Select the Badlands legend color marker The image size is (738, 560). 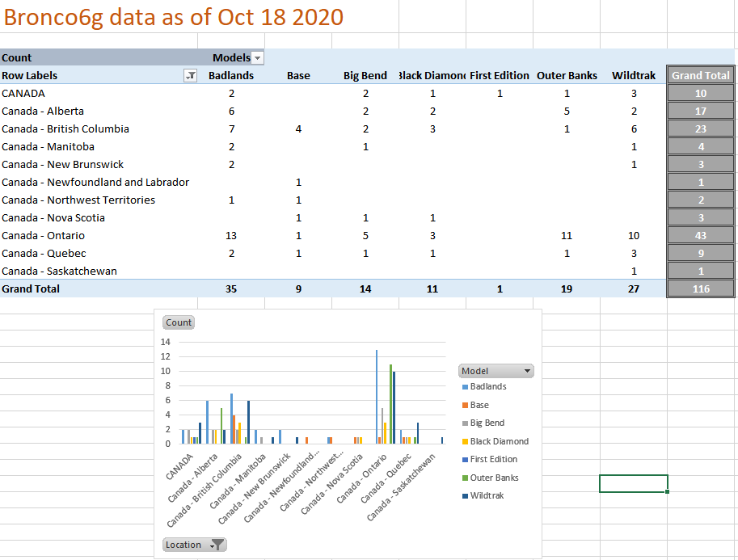coord(465,387)
